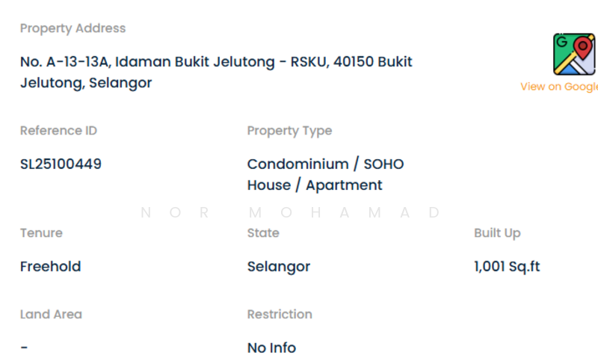Click the Land Area label

pos(51,315)
